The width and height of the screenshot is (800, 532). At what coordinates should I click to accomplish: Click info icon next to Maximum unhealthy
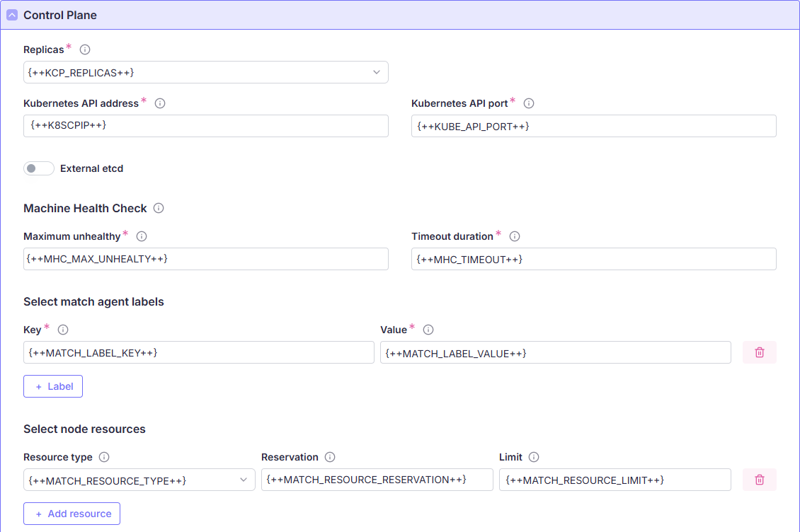[142, 236]
